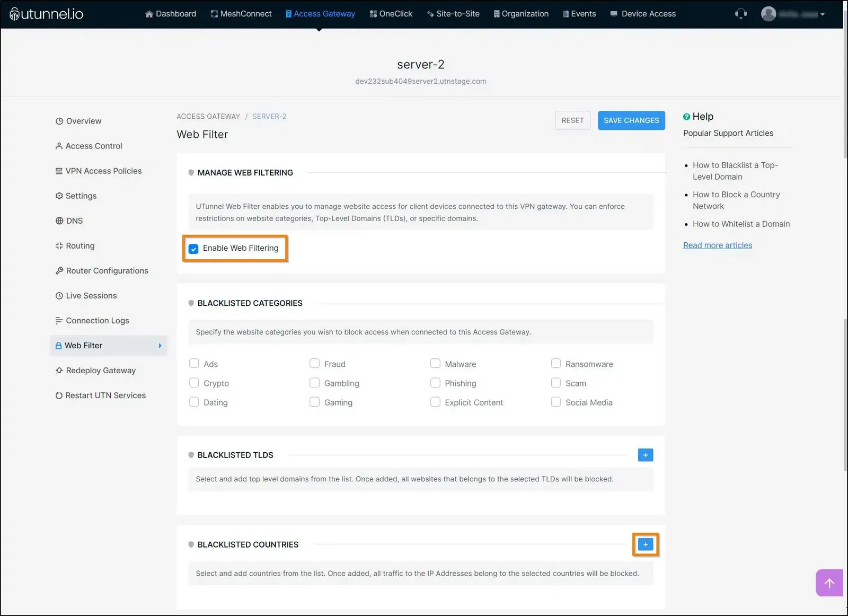Click the Connection Logs lines icon
The width and height of the screenshot is (848, 616).
coord(59,320)
